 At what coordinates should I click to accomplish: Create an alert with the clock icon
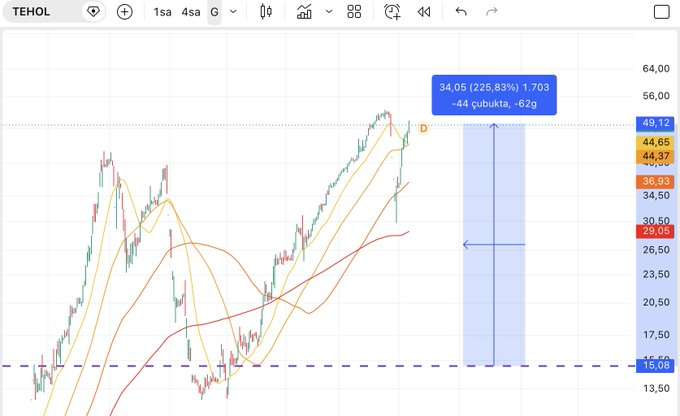click(392, 12)
